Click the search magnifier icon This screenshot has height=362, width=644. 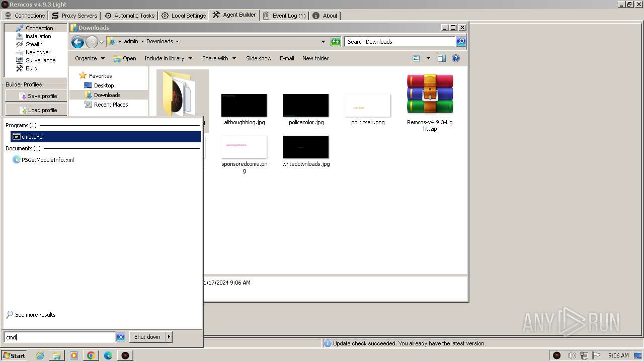[x=461, y=42]
